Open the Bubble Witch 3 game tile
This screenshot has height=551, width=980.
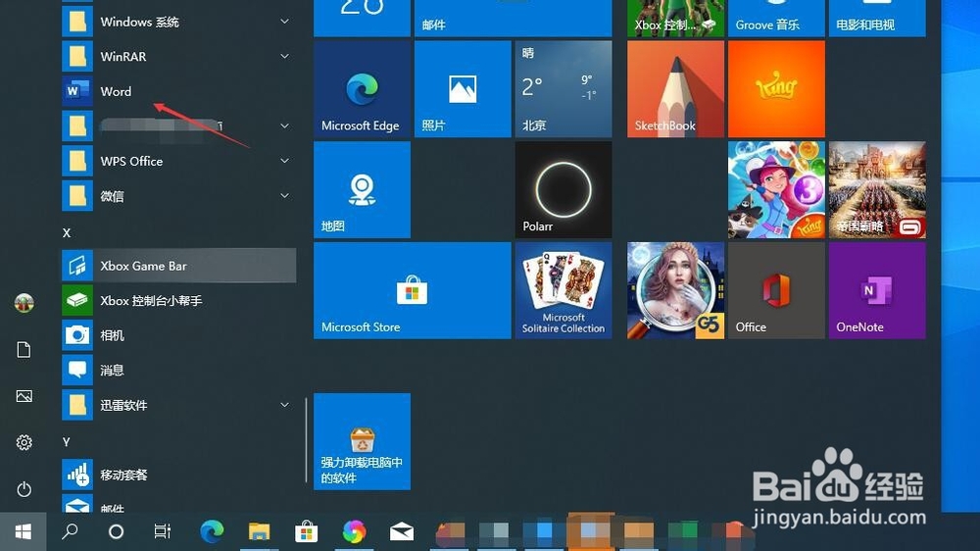coord(776,189)
